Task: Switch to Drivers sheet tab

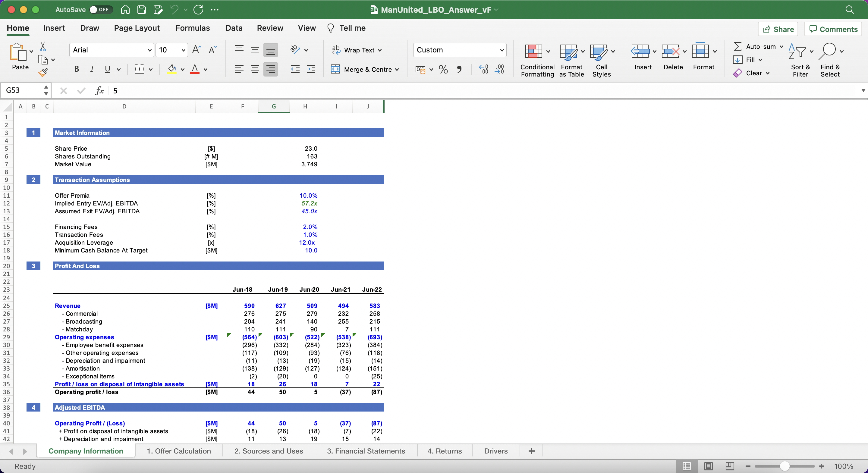Action: (496, 451)
